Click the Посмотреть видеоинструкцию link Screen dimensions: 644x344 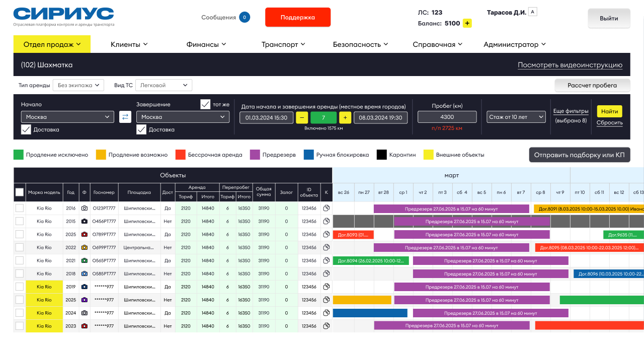pos(570,65)
